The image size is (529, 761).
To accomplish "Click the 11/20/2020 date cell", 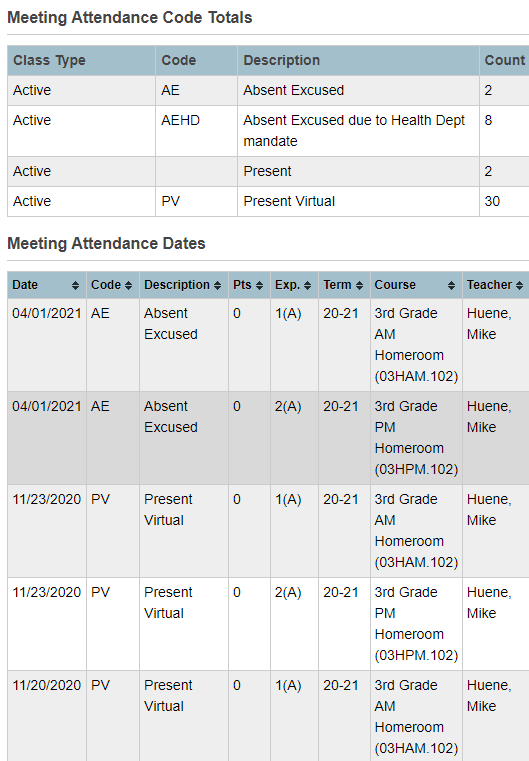I will [x=47, y=685].
